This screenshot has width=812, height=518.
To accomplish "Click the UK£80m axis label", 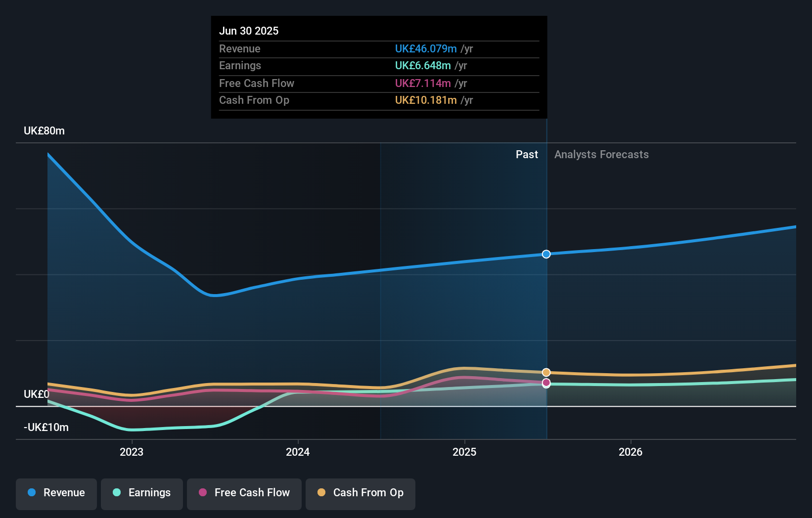I will click(43, 130).
